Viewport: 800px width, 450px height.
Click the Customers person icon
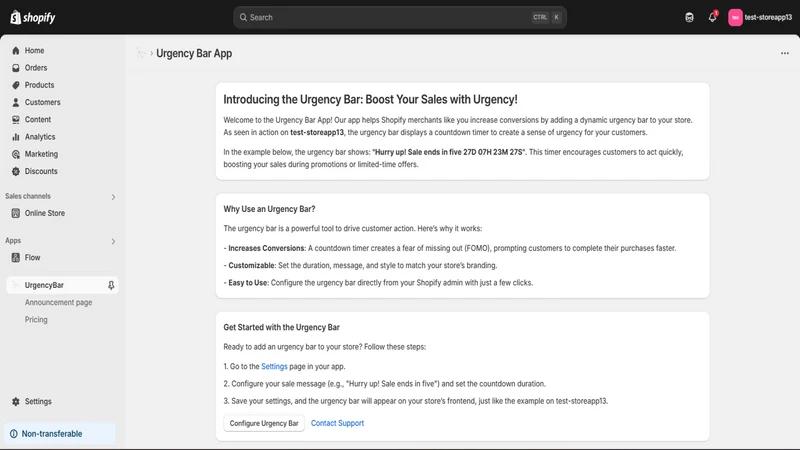(x=16, y=102)
